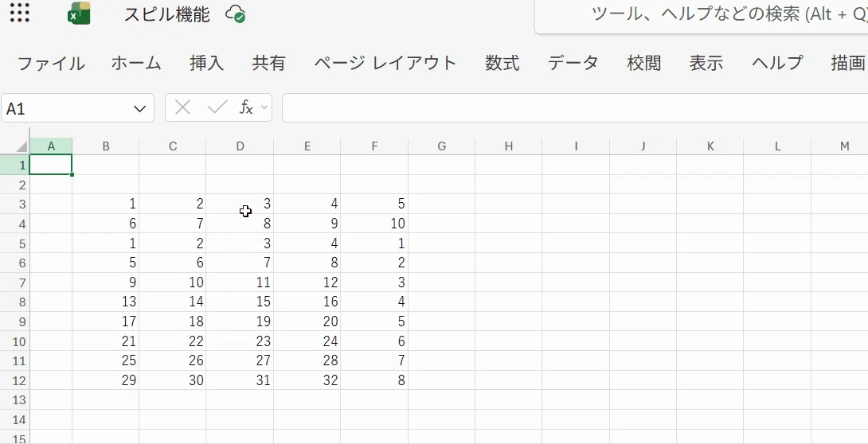Click cell D8 containing 15

point(240,302)
